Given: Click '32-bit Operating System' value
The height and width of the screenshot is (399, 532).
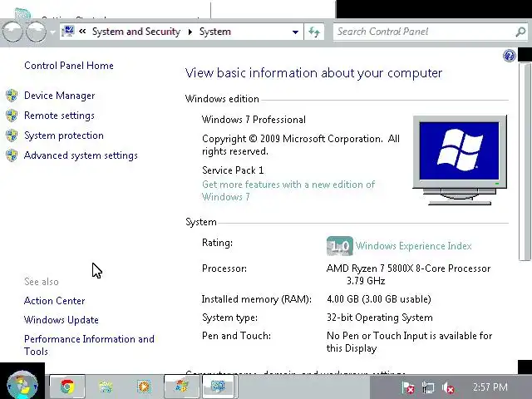Looking at the screenshot, I should click(380, 318).
